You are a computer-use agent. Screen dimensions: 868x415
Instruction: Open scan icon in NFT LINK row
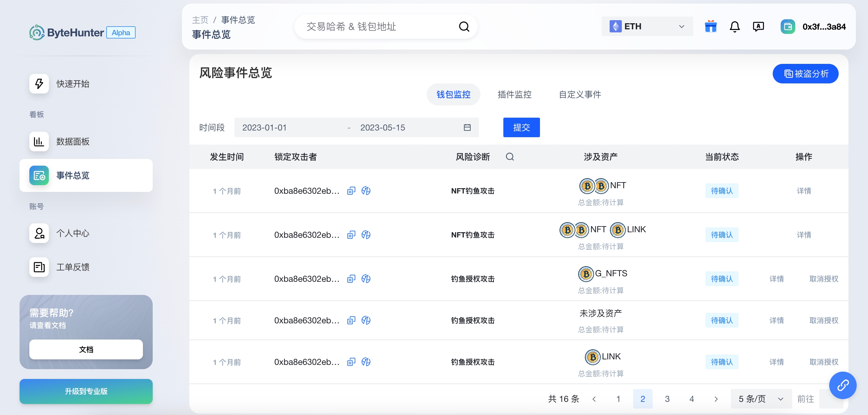point(366,235)
